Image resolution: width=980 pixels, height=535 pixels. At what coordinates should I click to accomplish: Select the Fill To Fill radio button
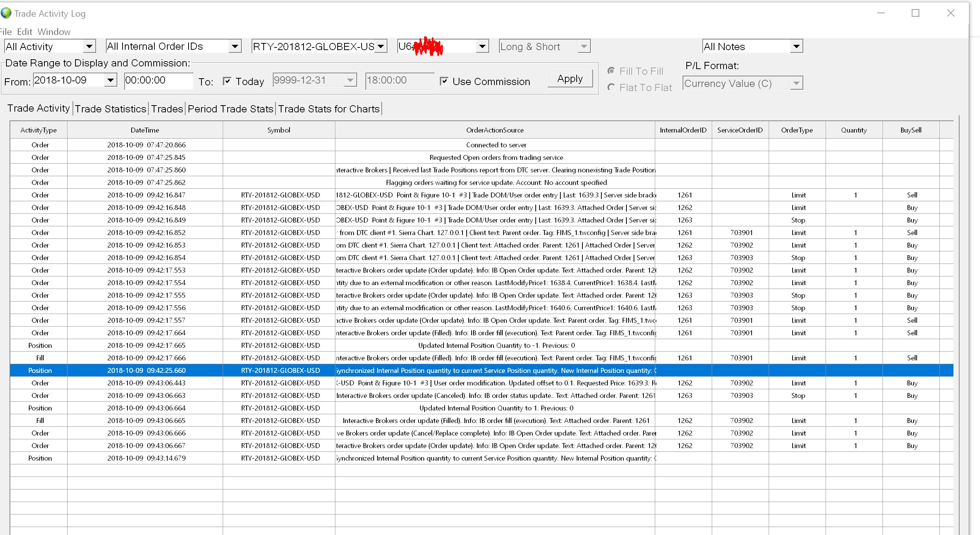(x=611, y=71)
